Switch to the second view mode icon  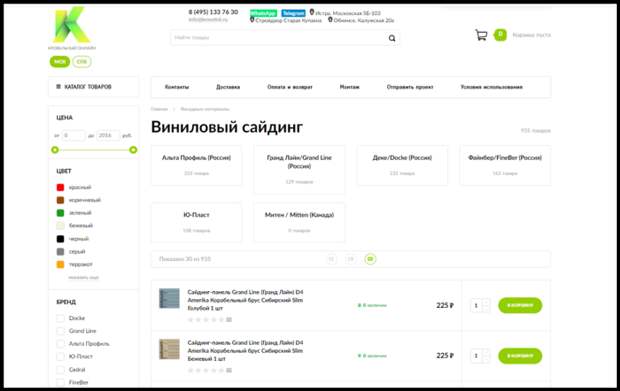(x=350, y=259)
